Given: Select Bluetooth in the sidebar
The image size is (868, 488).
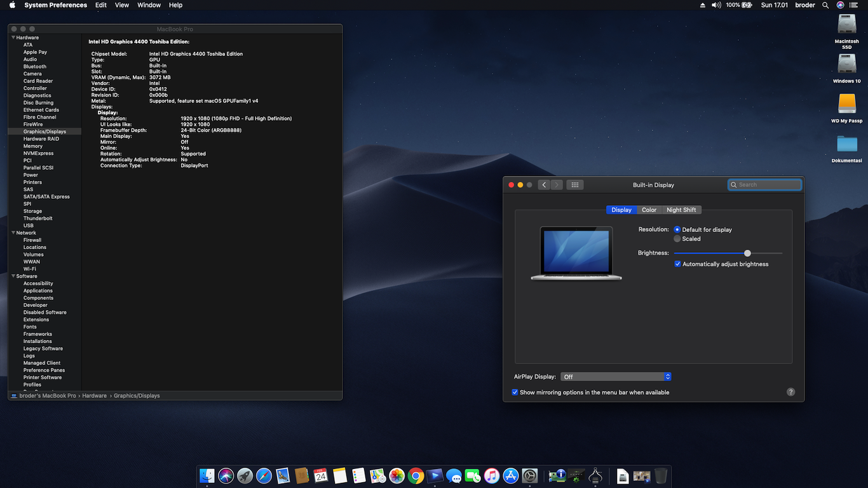Looking at the screenshot, I should 35,67.
